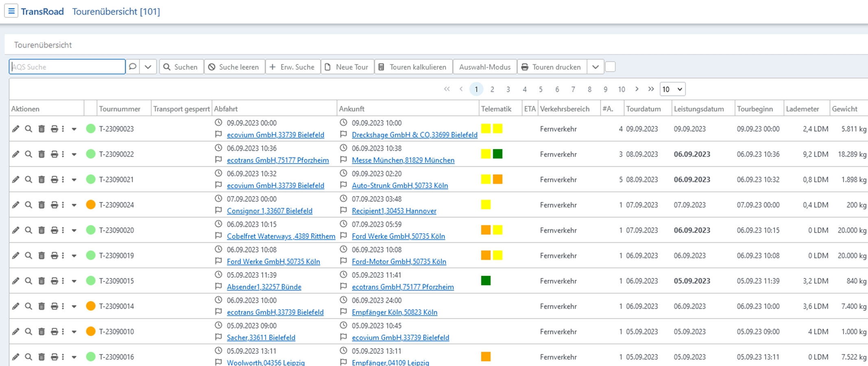The width and height of the screenshot is (868, 366).
Task: Go to the next page of tours
Action: (x=637, y=89)
